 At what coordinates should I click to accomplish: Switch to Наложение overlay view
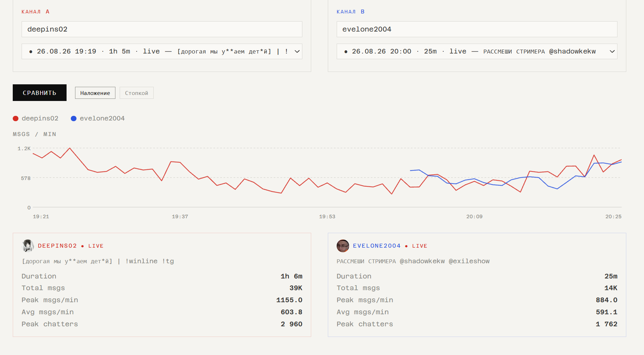click(x=95, y=93)
